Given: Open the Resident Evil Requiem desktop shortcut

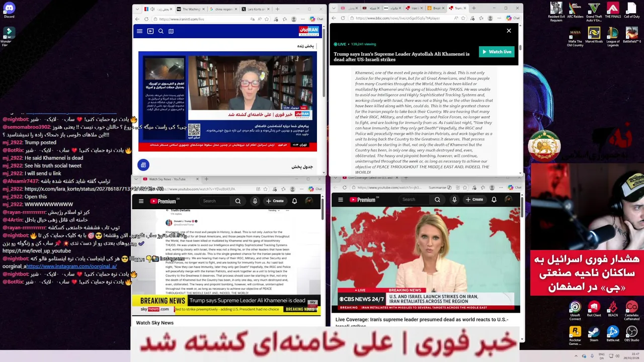Looking at the screenshot, I should click(x=556, y=12).
